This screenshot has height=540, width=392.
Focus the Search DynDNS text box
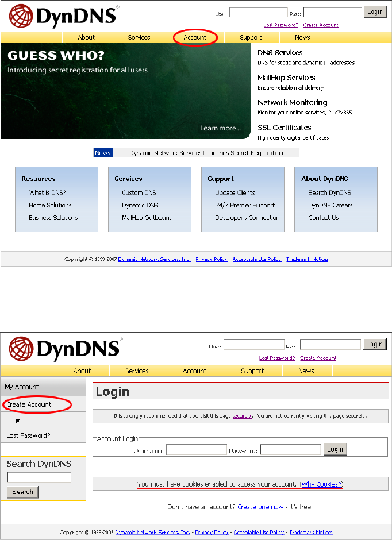pos(39,477)
